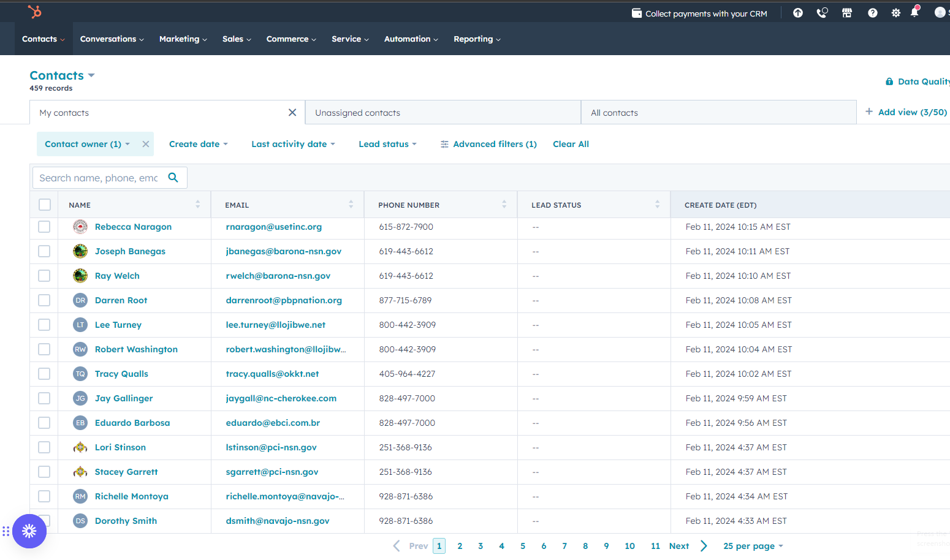Image resolution: width=950 pixels, height=560 pixels.
Task: Open the calling phone icon
Action: [x=822, y=13]
